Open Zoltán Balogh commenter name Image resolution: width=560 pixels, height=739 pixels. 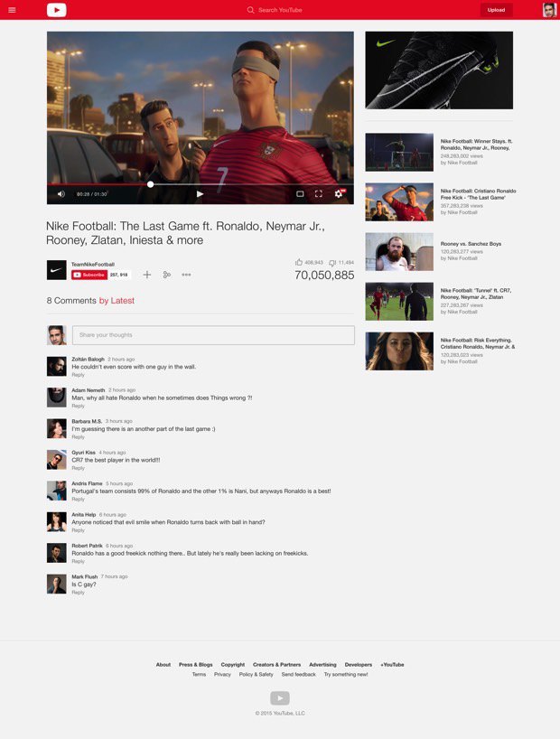[x=89, y=360]
